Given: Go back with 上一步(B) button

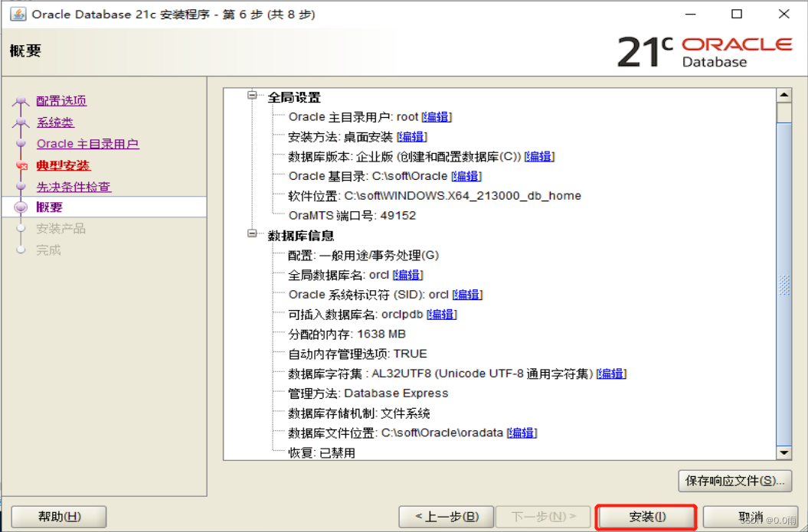Looking at the screenshot, I should click(447, 517).
